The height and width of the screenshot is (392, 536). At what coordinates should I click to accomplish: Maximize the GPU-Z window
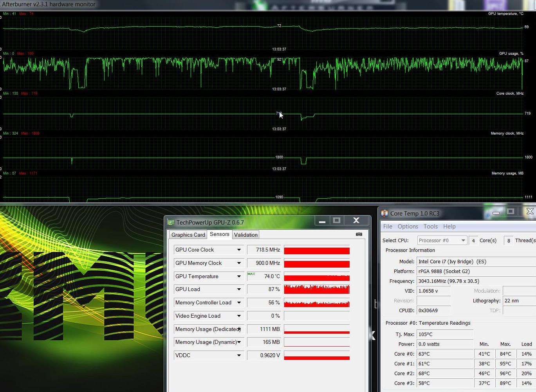coord(336,221)
